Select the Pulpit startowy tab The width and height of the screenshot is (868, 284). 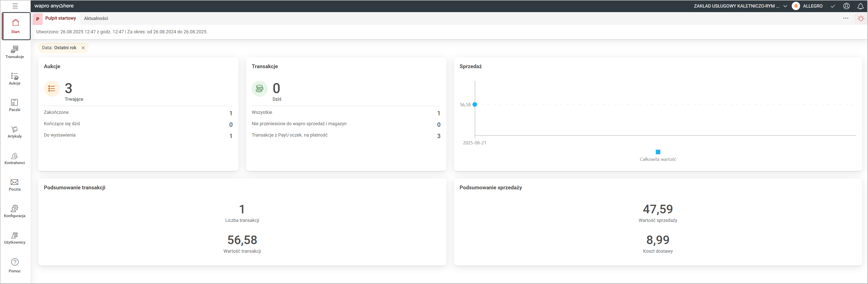point(60,18)
